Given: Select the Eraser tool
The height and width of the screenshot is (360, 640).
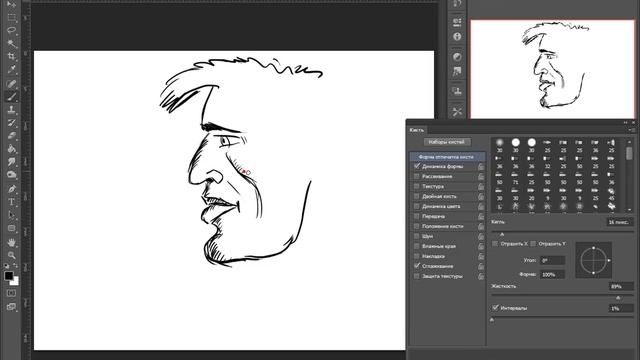Looking at the screenshot, I should 11,136.
